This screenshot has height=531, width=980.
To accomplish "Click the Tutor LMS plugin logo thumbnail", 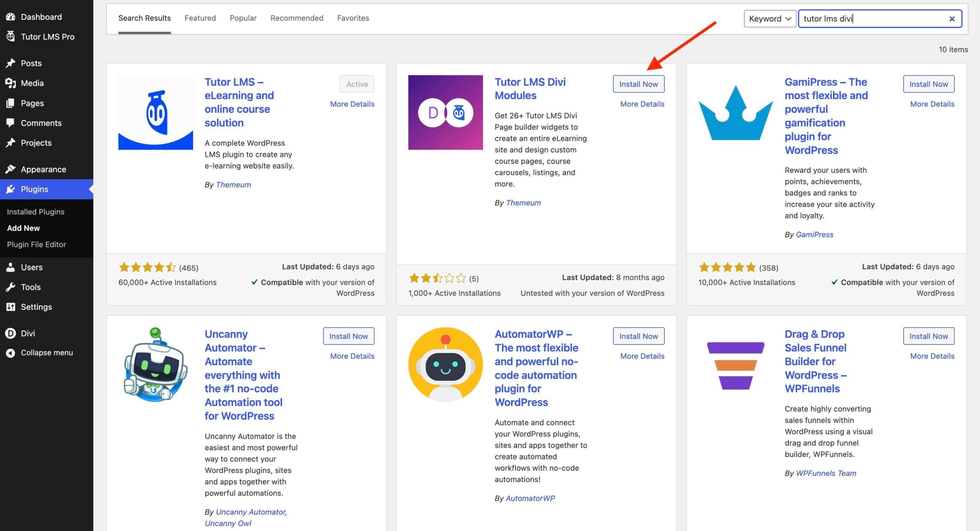I will pyautogui.click(x=155, y=112).
